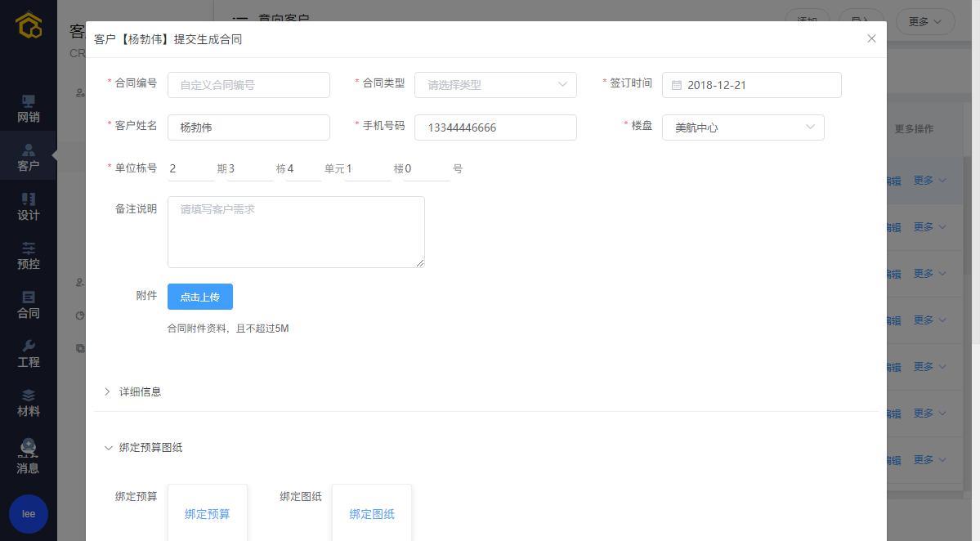Open the 消息 messages icon in sidebar

point(29,447)
